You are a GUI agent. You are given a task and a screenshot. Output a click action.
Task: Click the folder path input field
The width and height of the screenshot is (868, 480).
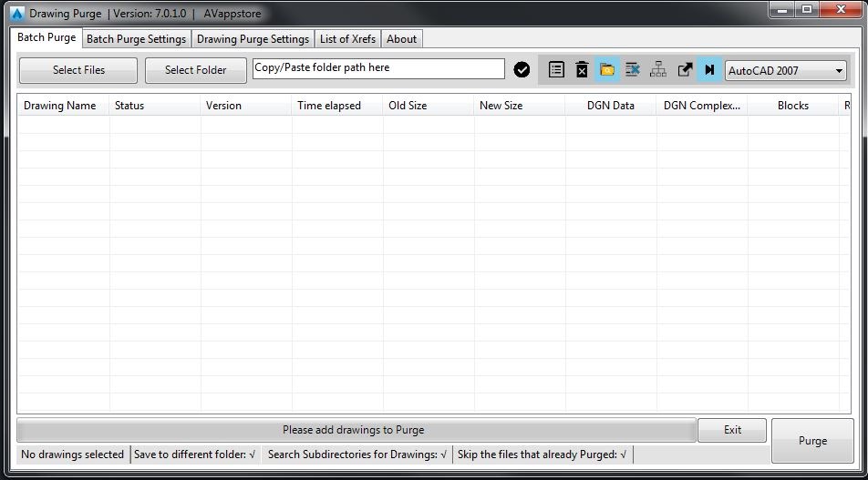(x=378, y=68)
